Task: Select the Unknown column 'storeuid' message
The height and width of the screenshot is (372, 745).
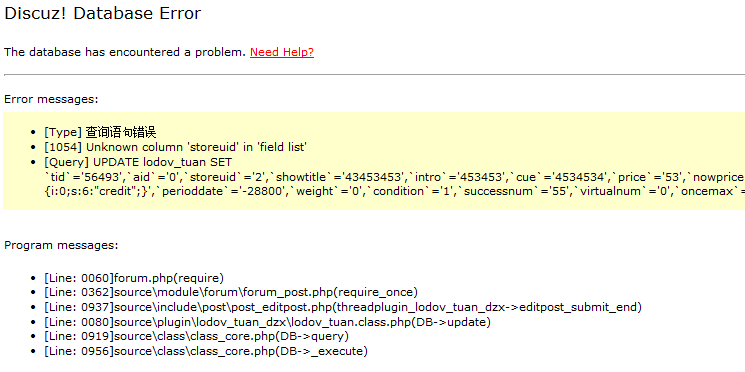Action: coord(196,147)
